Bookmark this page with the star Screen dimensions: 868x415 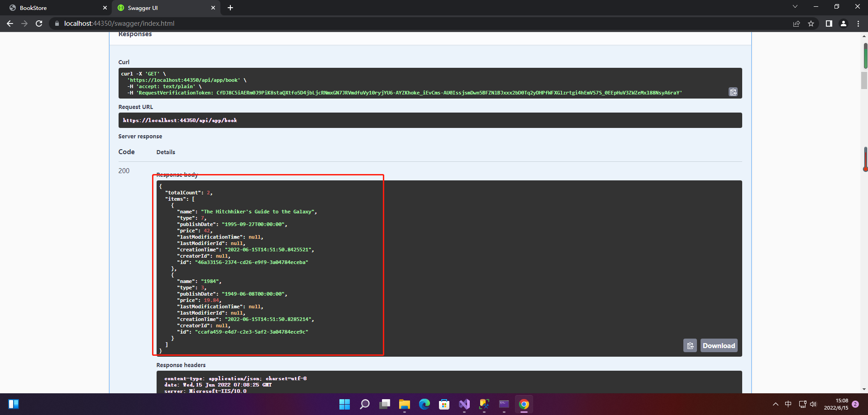(811, 24)
